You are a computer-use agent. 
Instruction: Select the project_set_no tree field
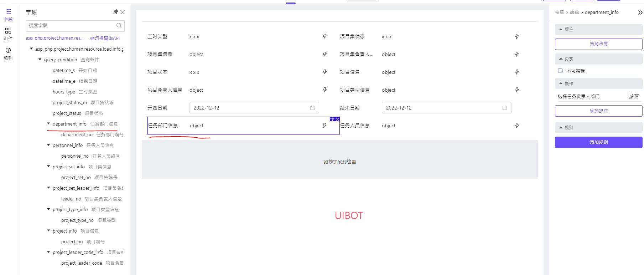coord(89,177)
